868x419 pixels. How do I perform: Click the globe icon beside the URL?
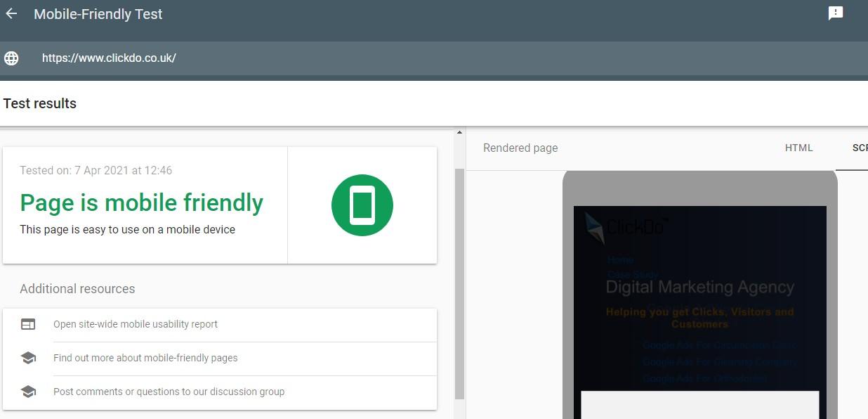pyautogui.click(x=11, y=58)
